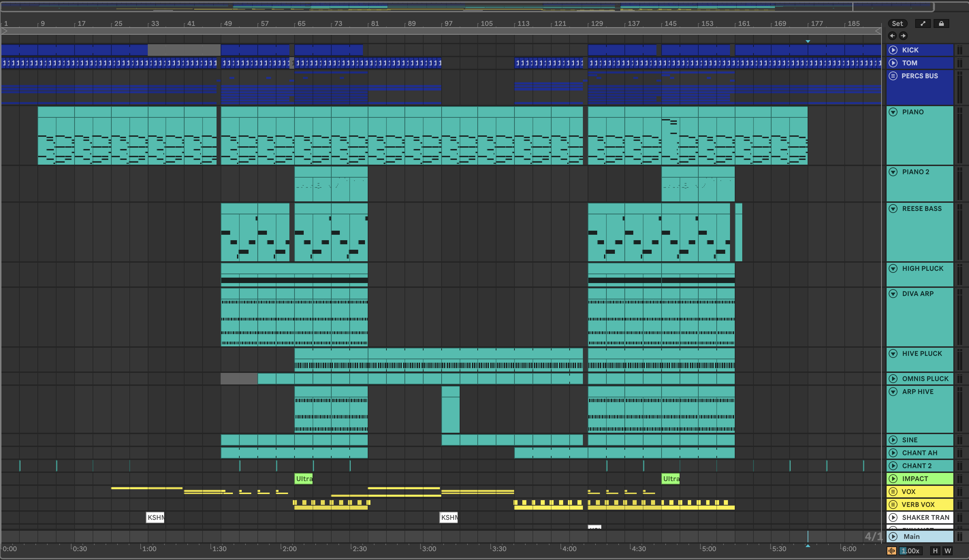The height and width of the screenshot is (560, 969).
Task: Click bar 129 on the beat ruler
Action: (597, 23)
